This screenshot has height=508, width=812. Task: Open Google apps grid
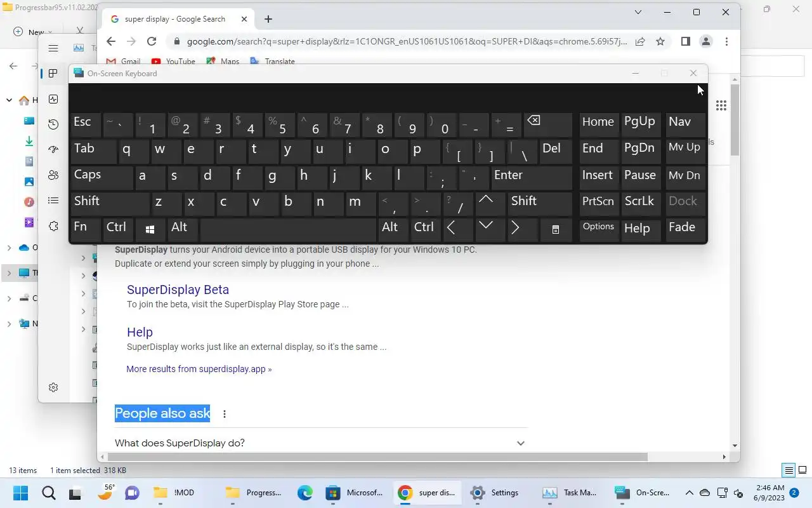(721, 105)
